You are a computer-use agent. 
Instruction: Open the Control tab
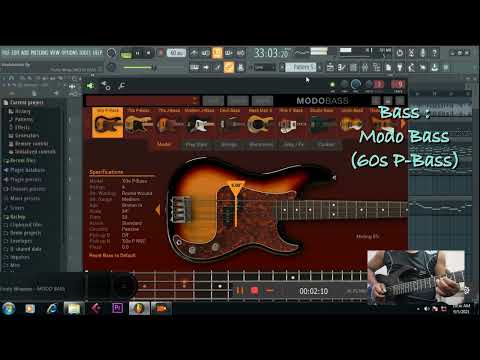tap(326, 144)
